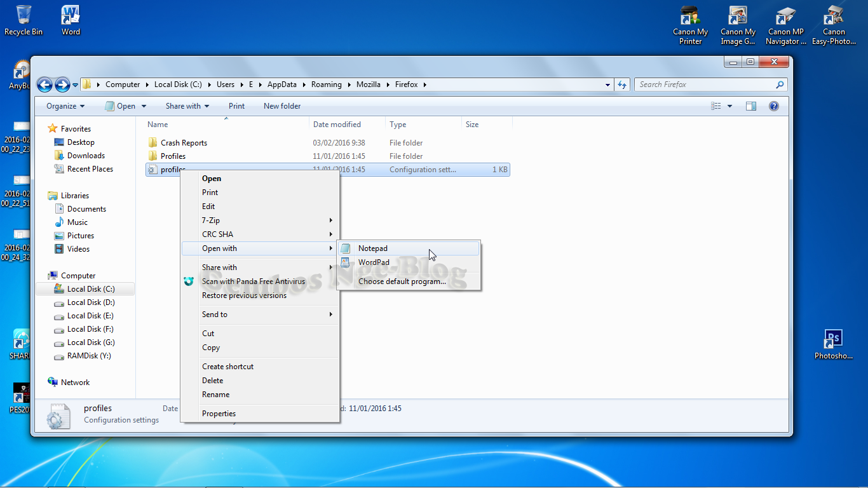Image resolution: width=868 pixels, height=488 pixels.
Task: Open Pictures library in navigation pane
Action: [81, 236]
